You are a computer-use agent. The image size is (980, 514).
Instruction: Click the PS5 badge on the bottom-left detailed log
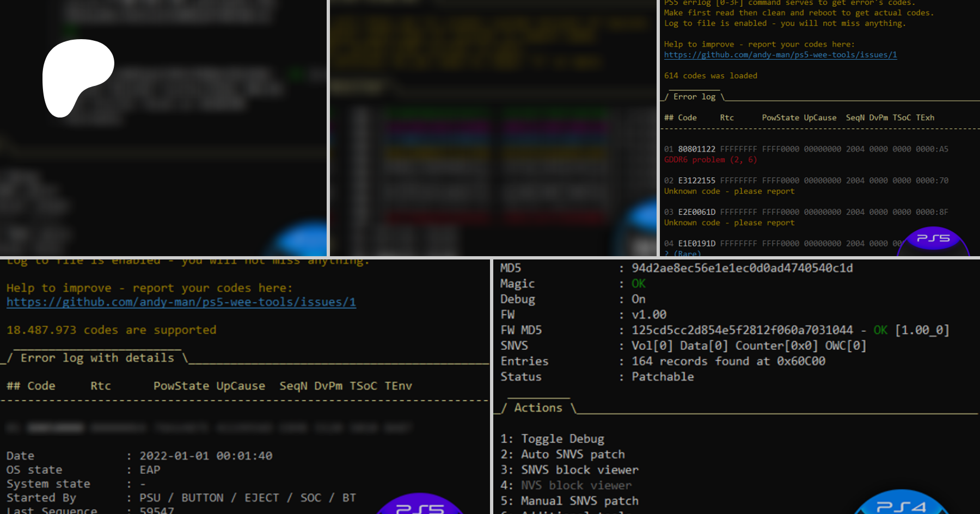420,505
